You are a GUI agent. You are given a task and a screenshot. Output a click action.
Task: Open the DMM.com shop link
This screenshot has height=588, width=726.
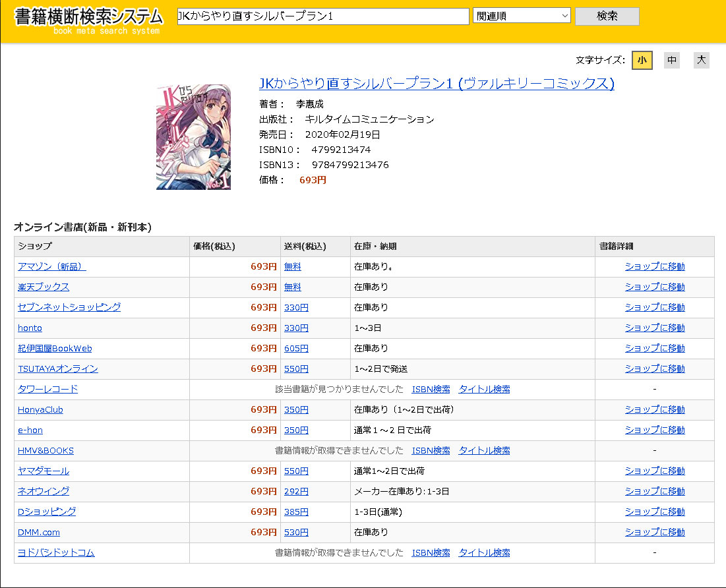coord(39,533)
